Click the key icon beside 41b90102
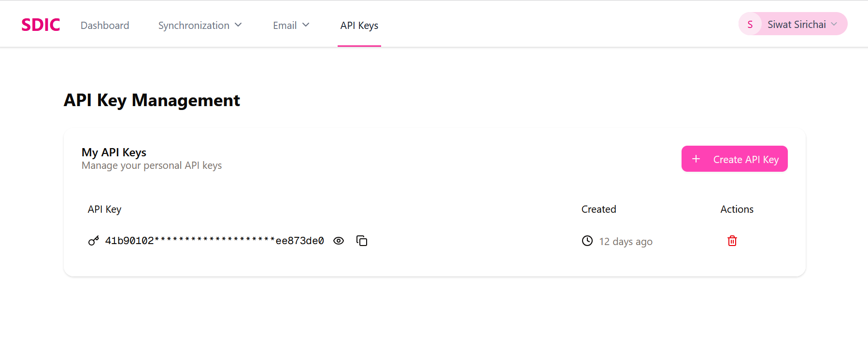 94,241
